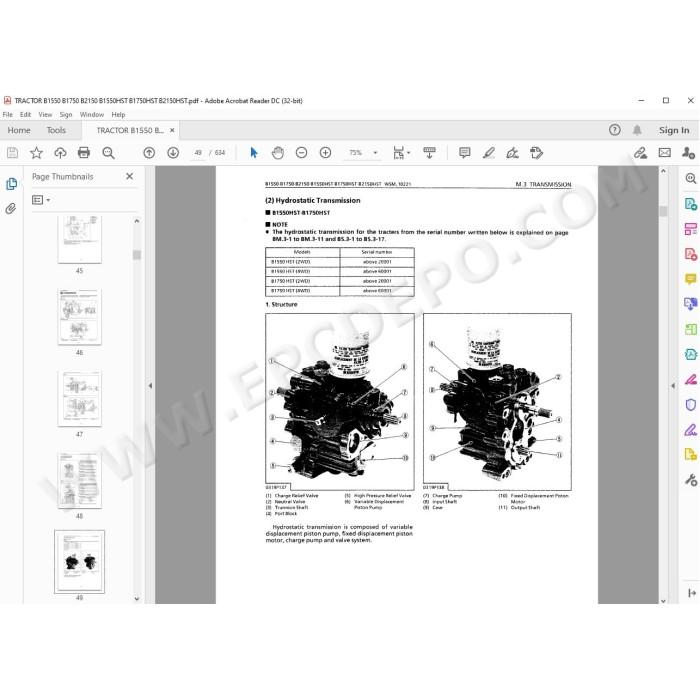Image resolution: width=700 pixels, height=700 pixels.
Task: Select page 47 thumbnail
Action: pos(79,399)
